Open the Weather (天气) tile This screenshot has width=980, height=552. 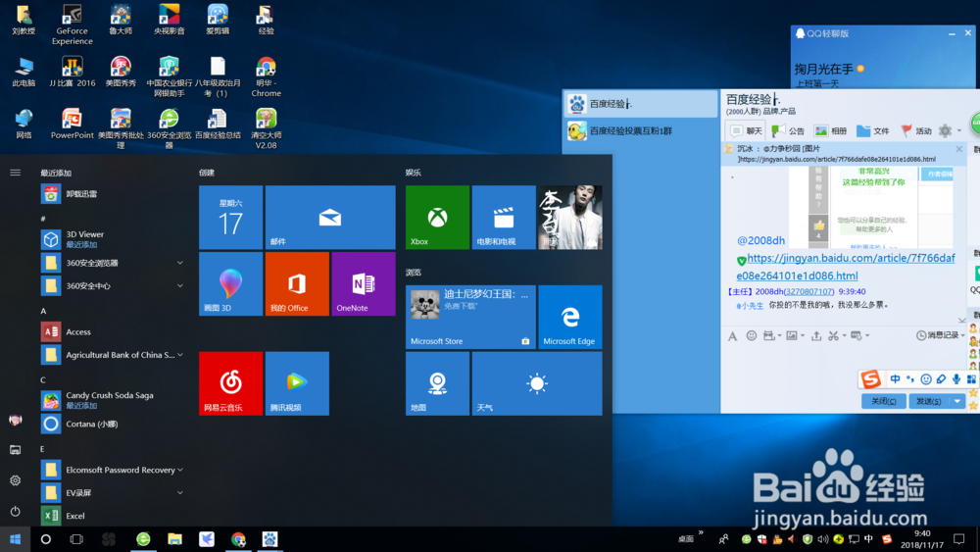click(537, 383)
